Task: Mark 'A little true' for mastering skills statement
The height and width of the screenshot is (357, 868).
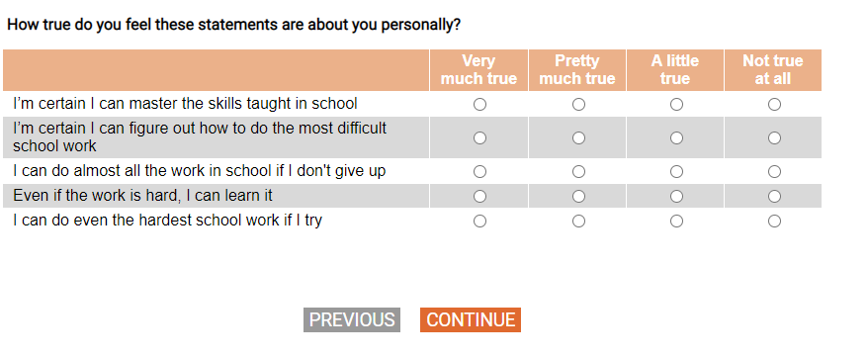Action: point(676,104)
